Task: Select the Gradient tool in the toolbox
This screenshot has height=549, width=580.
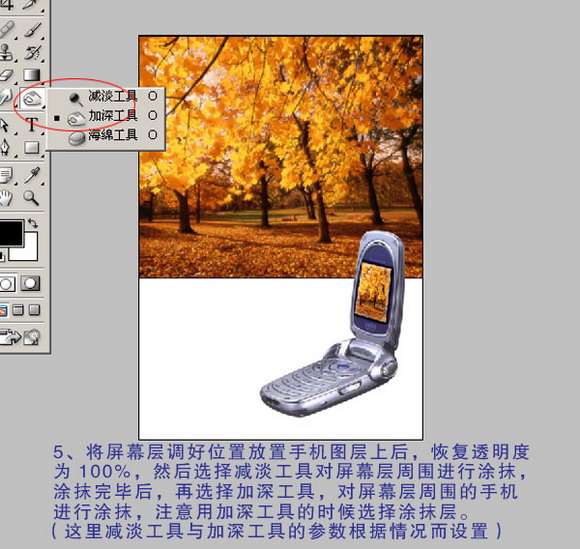Action: click(32, 74)
